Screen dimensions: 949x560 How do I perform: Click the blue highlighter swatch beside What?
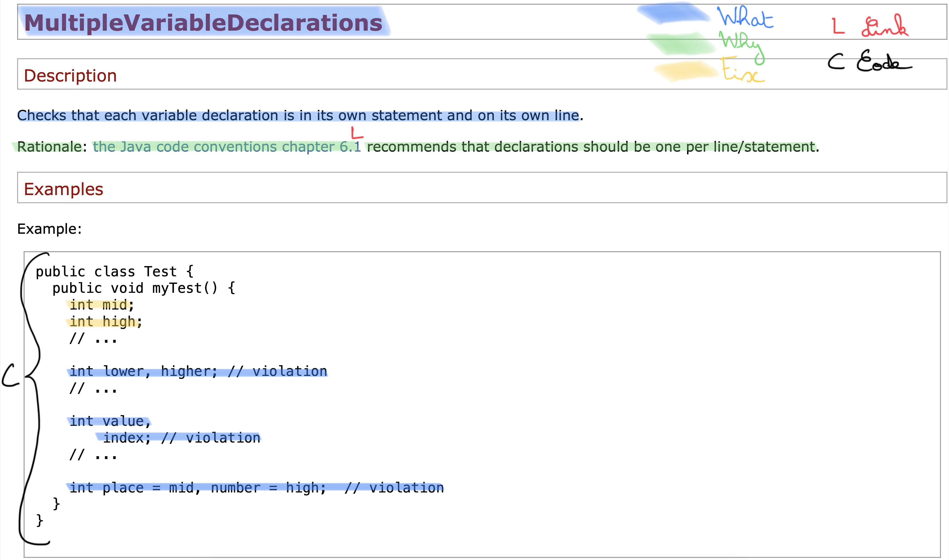tap(674, 13)
